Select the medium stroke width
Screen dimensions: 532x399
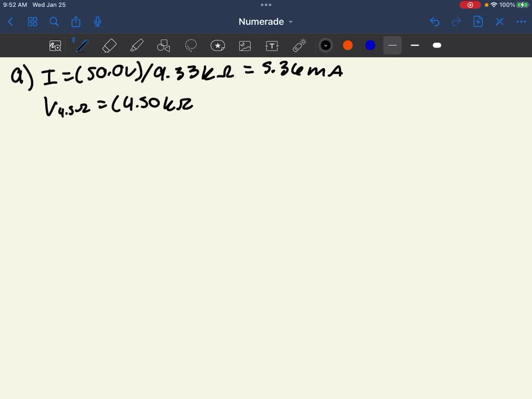click(415, 46)
